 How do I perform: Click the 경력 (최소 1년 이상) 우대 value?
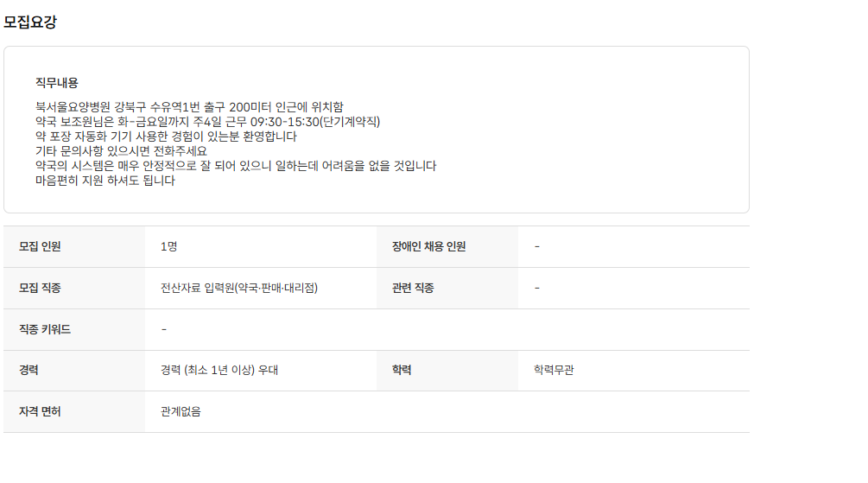pyautogui.click(x=219, y=370)
